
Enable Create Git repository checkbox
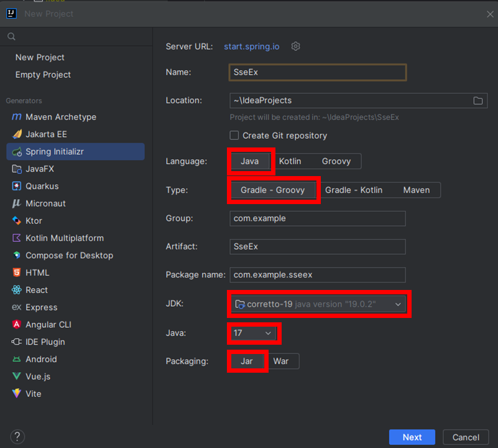tap(234, 136)
